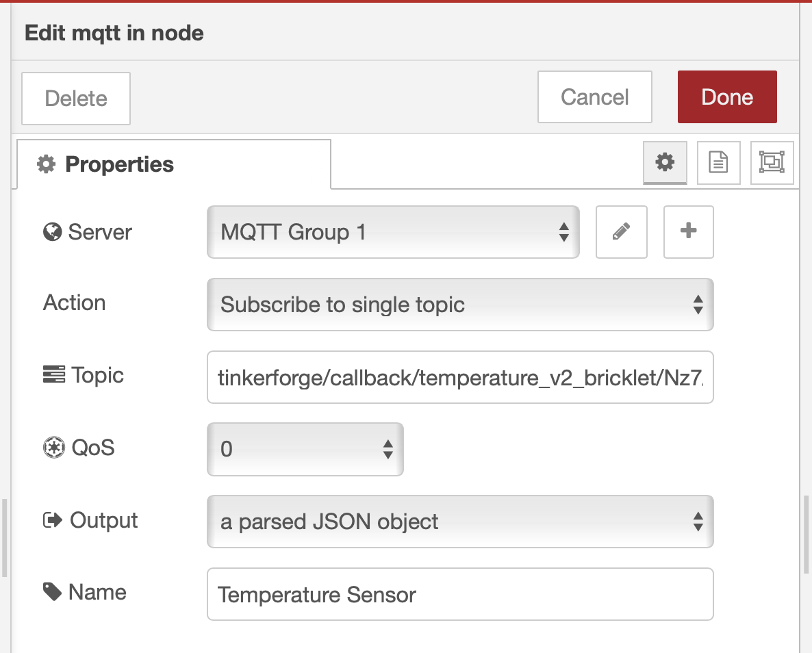Confirm changes with the Done button
This screenshot has height=653, width=812.
[727, 97]
